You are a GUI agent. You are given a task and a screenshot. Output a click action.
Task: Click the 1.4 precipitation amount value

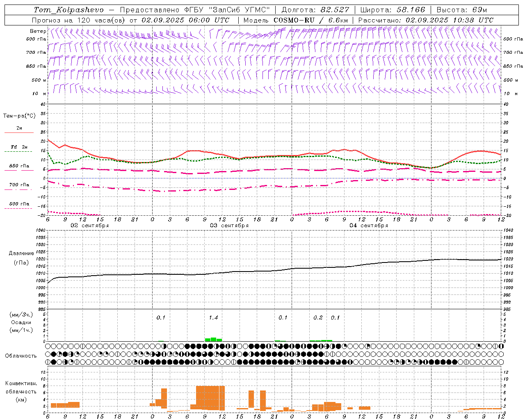coord(213,317)
